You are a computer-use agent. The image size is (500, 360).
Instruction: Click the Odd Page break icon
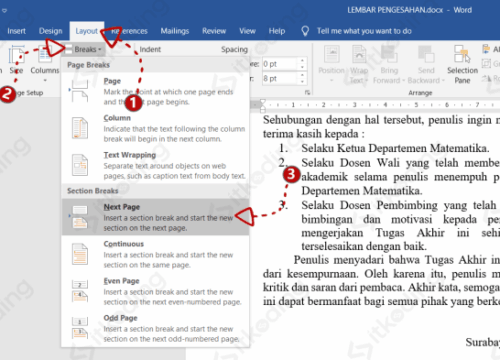click(x=80, y=328)
